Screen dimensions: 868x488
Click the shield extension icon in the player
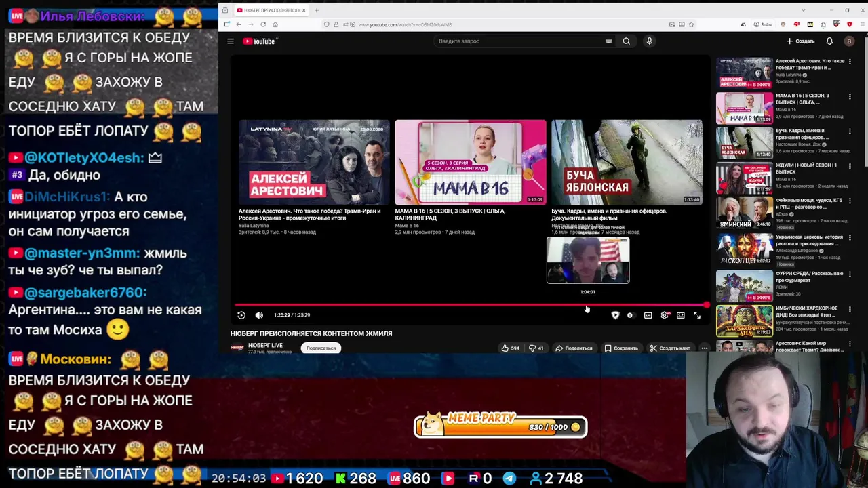615,315
